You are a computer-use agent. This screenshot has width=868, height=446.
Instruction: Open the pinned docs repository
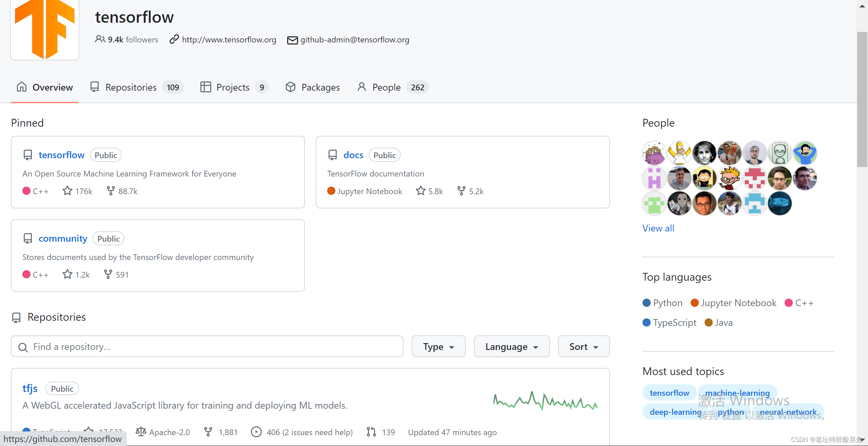[x=353, y=155]
